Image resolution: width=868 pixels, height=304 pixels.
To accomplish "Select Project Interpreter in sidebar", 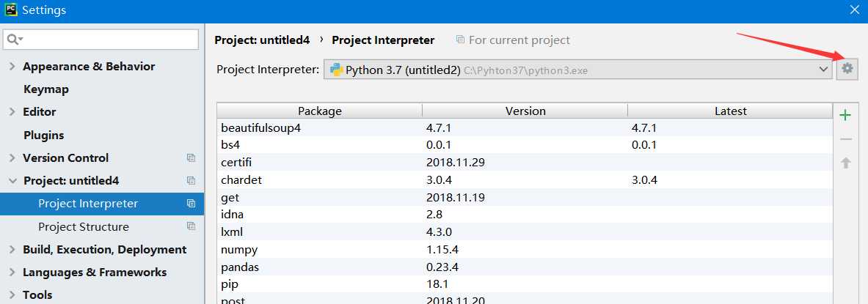I will [x=102, y=204].
